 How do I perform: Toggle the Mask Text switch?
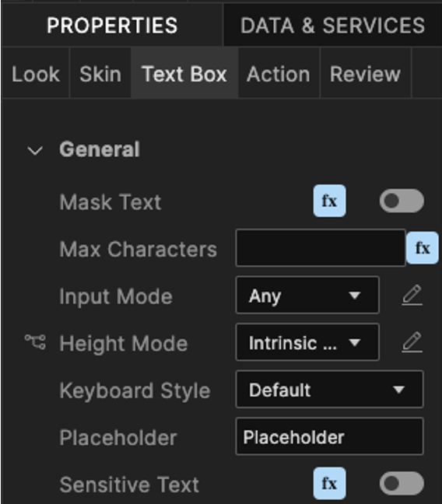(402, 201)
